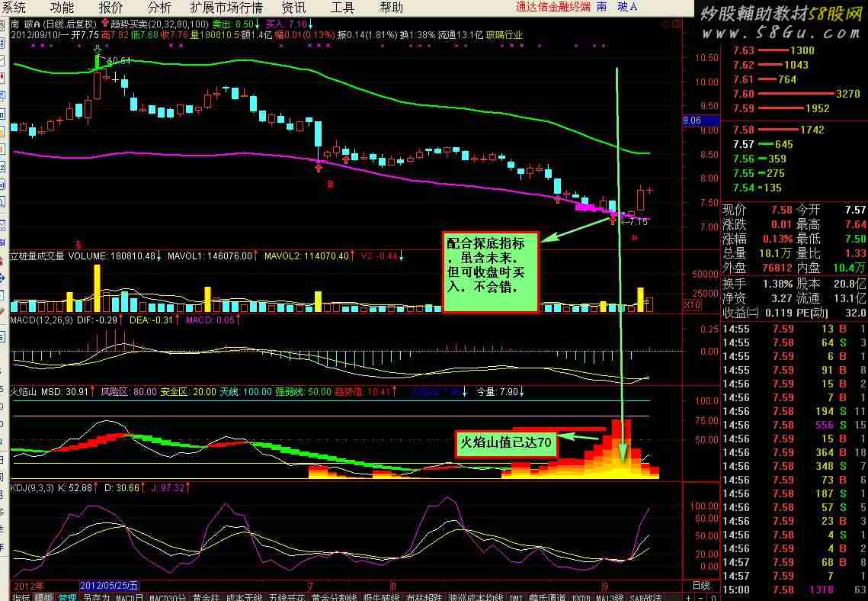868x601 pixels.
Task: Select the 黄金分割线 template tab
Action: click(x=334, y=597)
